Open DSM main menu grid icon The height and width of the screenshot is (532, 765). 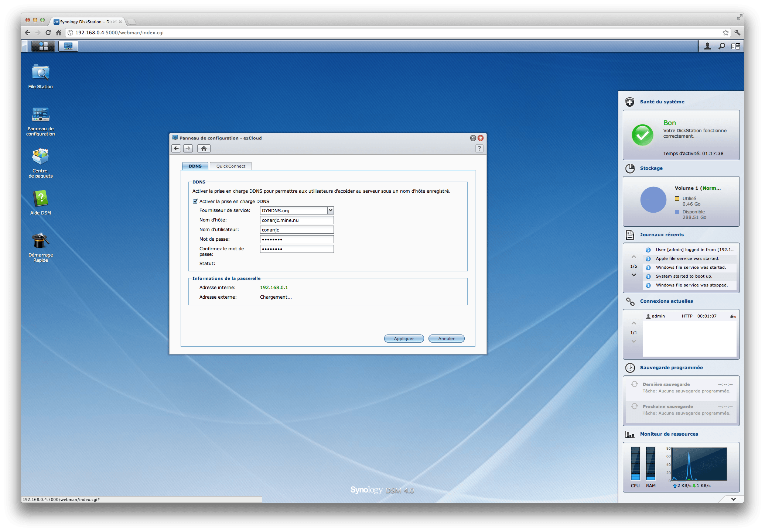point(43,46)
